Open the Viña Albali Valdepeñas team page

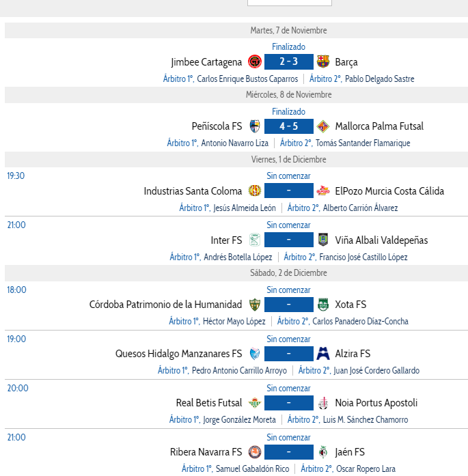click(x=381, y=240)
